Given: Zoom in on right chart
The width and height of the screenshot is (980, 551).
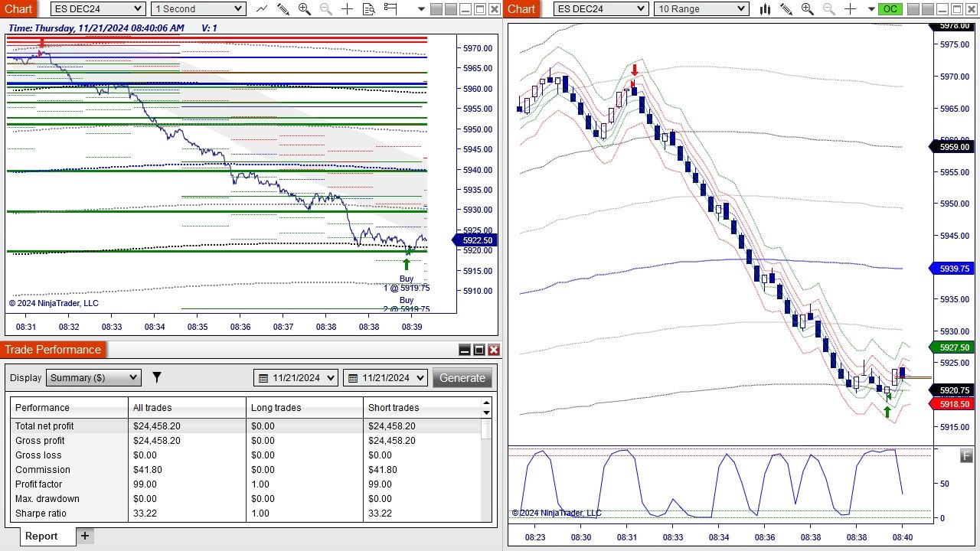Looking at the screenshot, I should click(x=808, y=9).
